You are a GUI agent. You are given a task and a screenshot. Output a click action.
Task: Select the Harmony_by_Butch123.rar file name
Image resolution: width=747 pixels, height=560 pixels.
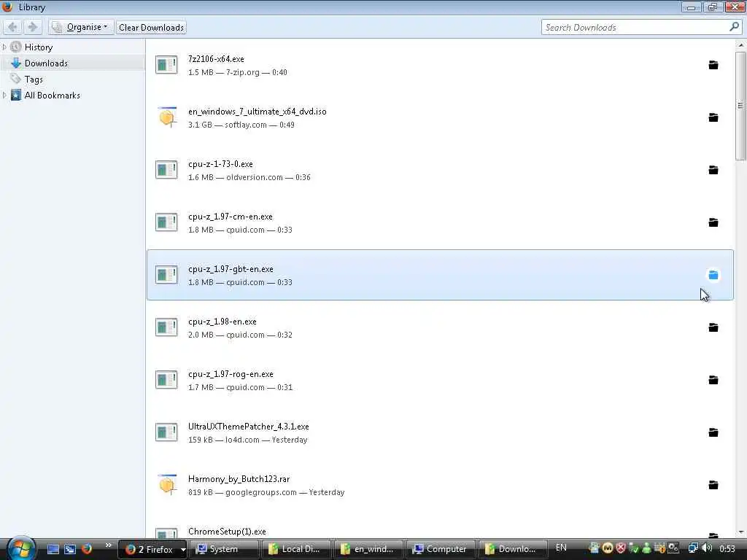239,479
